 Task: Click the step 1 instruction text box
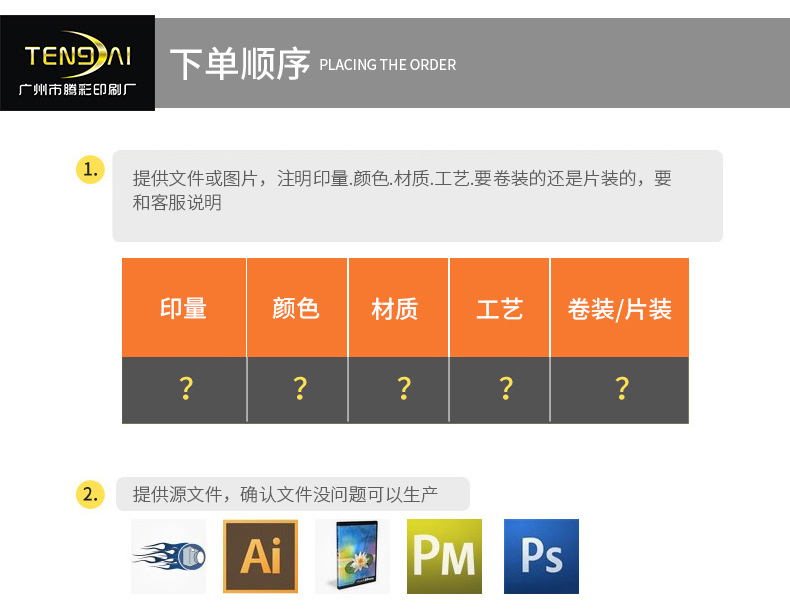[x=417, y=196]
